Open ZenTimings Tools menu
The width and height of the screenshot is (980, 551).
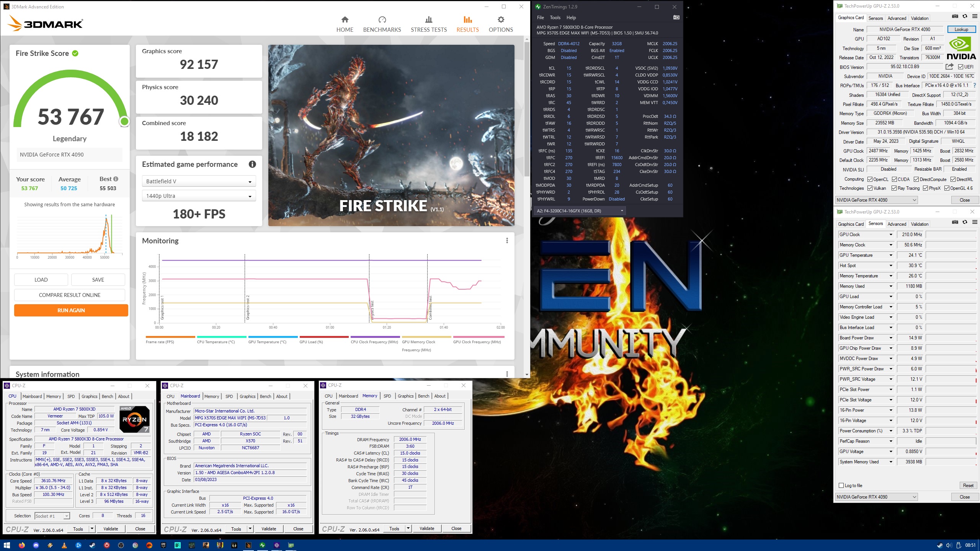pyautogui.click(x=555, y=18)
